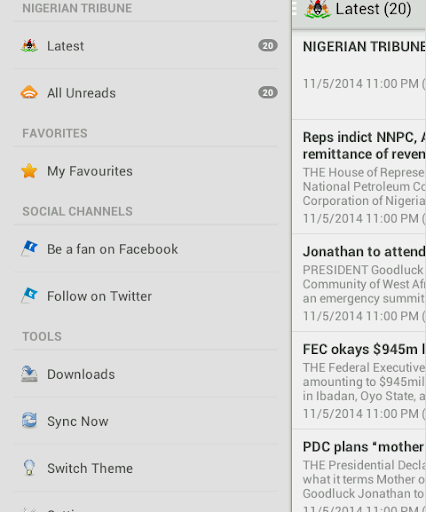The height and width of the screenshot is (512, 426).
Task: Tap the 20 unread badge beside Latest
Action: pos(268,46)
